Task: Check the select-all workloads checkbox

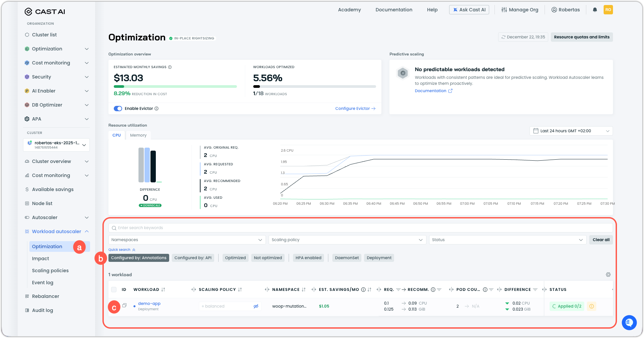Action: (114, 290)
